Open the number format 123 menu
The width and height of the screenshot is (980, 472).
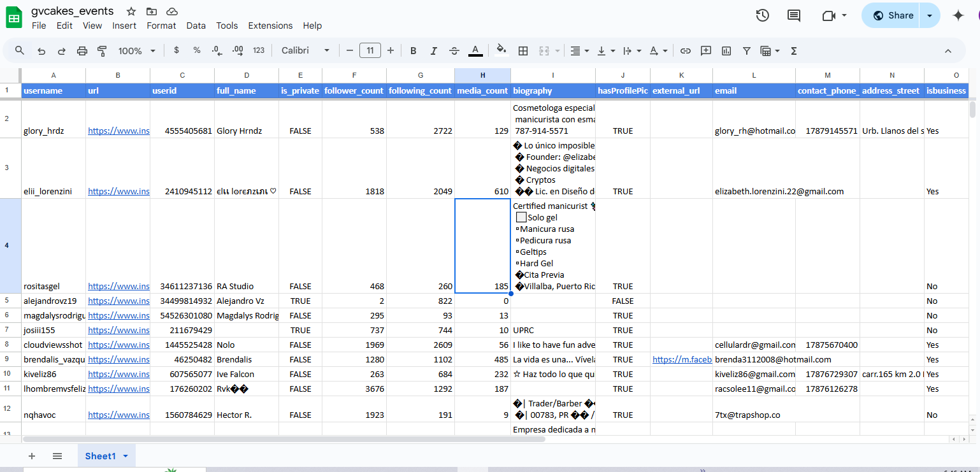(x=259, y=50)
